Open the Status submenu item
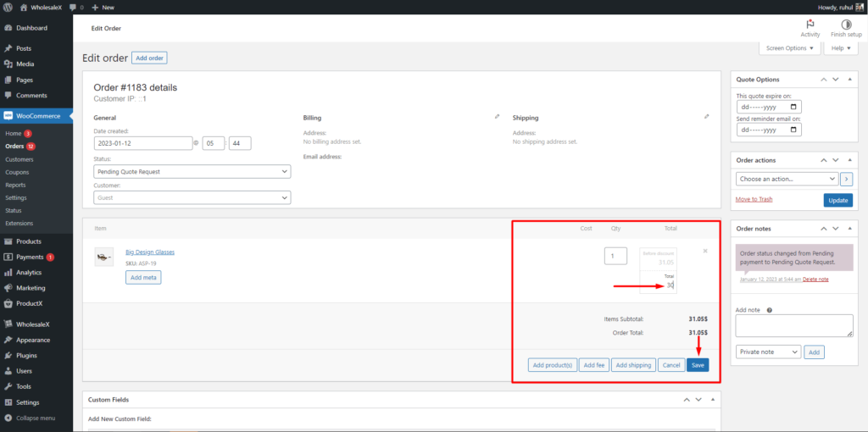Image resolution: width=868 pixels, height=432 pixels. click(14, 211)
